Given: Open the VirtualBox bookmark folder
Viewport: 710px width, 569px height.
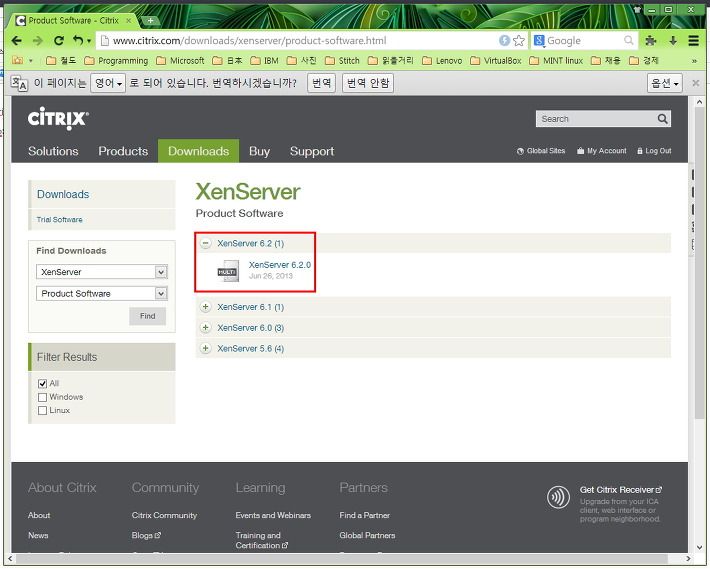Looking at the screenshot, I should click(x=496, y=61).
